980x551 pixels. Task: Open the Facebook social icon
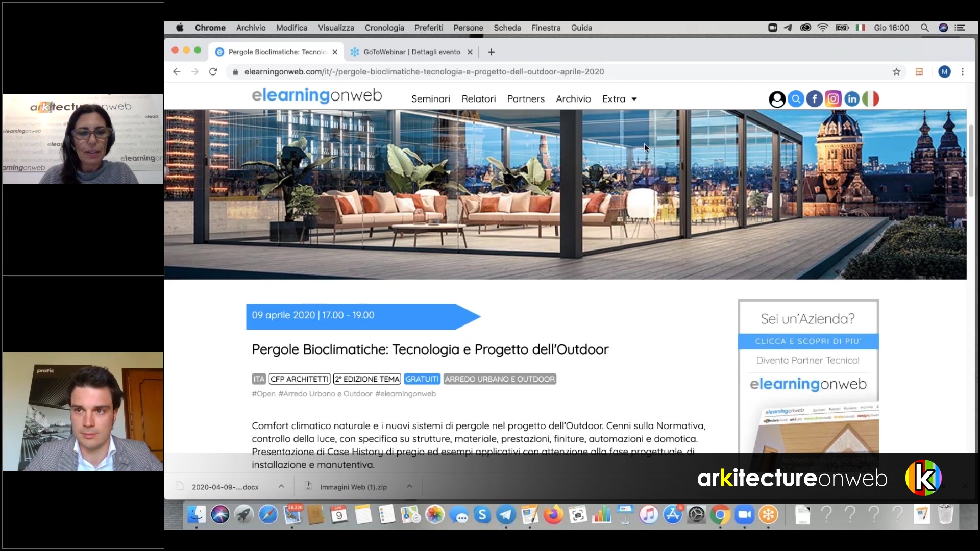pos(815,99)
